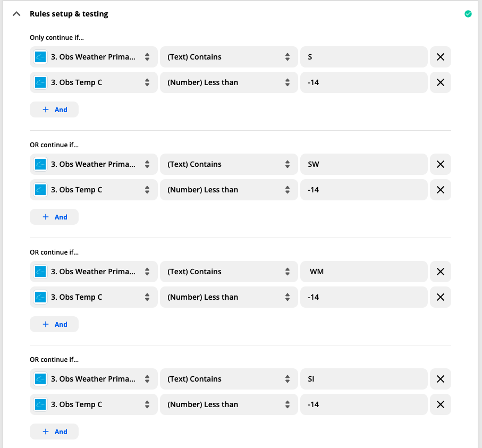
Task: Collapse the Rules setup & testing section
Action: 16,14
